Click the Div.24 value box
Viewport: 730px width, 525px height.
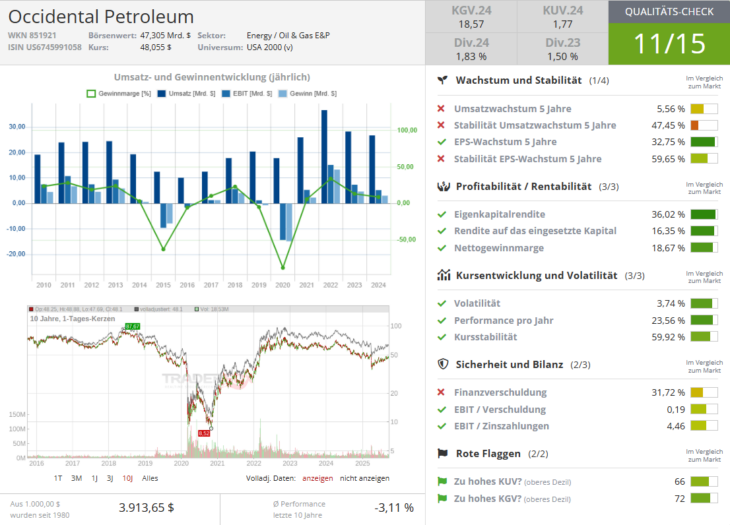471,49
